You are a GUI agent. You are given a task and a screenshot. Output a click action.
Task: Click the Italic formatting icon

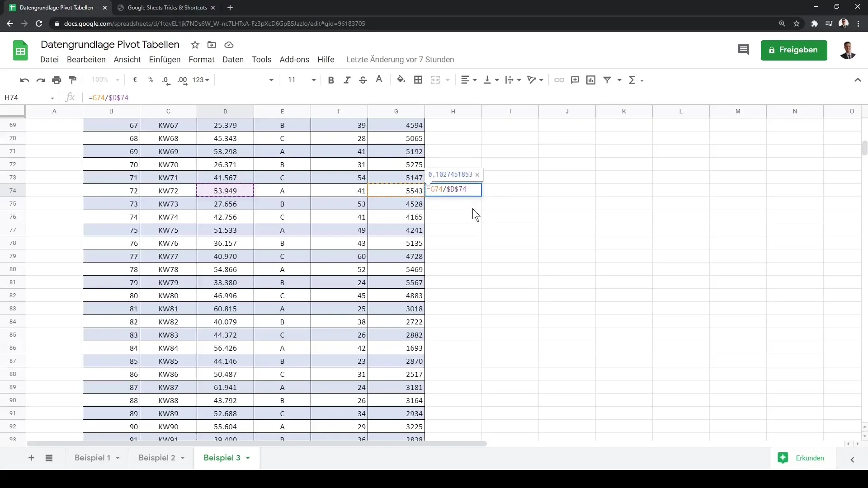347,79
